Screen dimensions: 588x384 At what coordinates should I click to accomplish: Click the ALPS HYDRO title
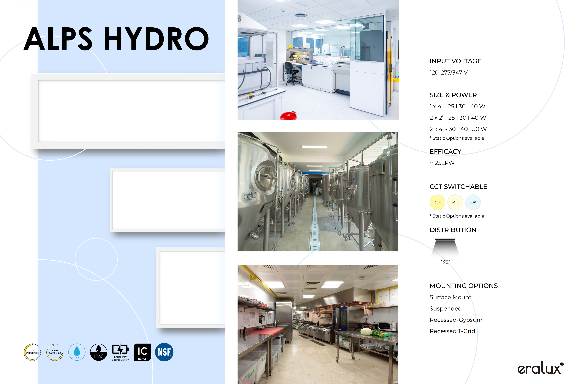(x=116, y=39)
